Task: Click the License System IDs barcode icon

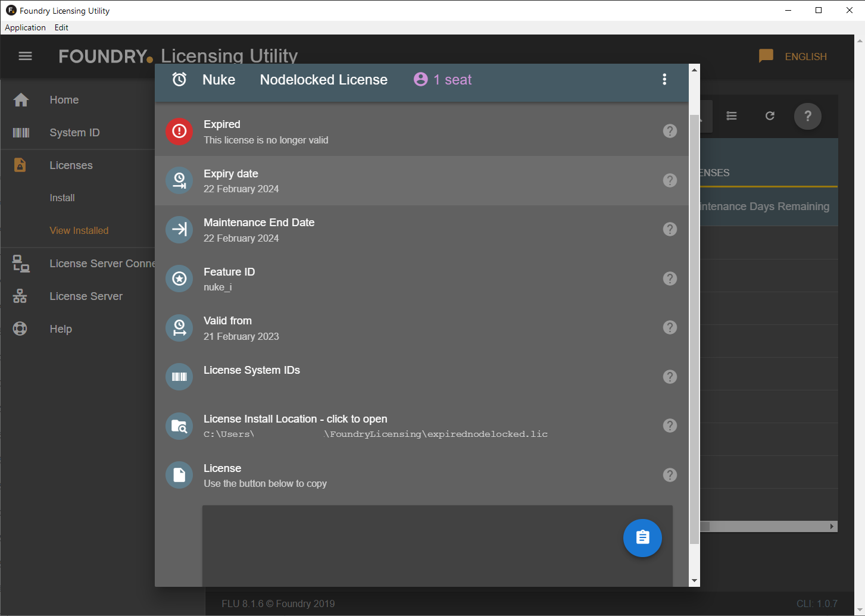Action: [179, 377]
